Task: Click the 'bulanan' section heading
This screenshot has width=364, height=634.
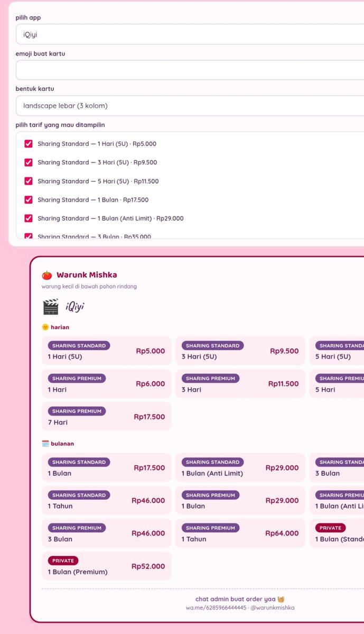Action: (62, 444)
